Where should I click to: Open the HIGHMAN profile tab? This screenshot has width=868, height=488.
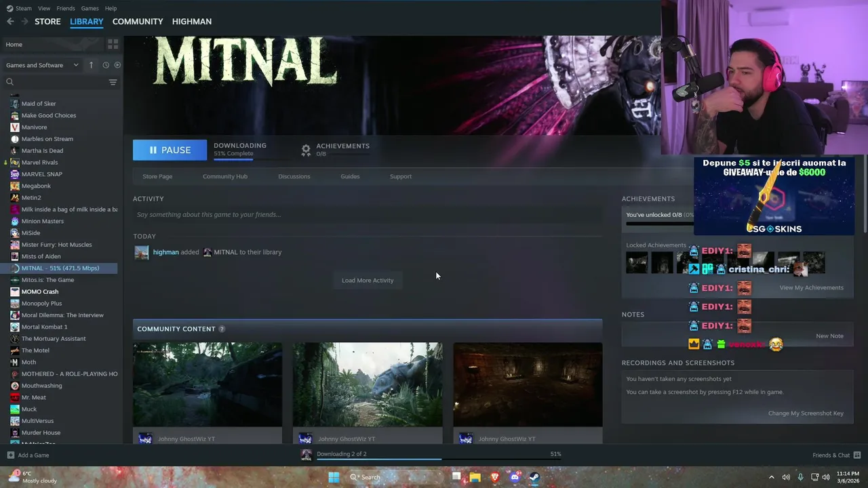pyautogui.click(x=192, y=22)
